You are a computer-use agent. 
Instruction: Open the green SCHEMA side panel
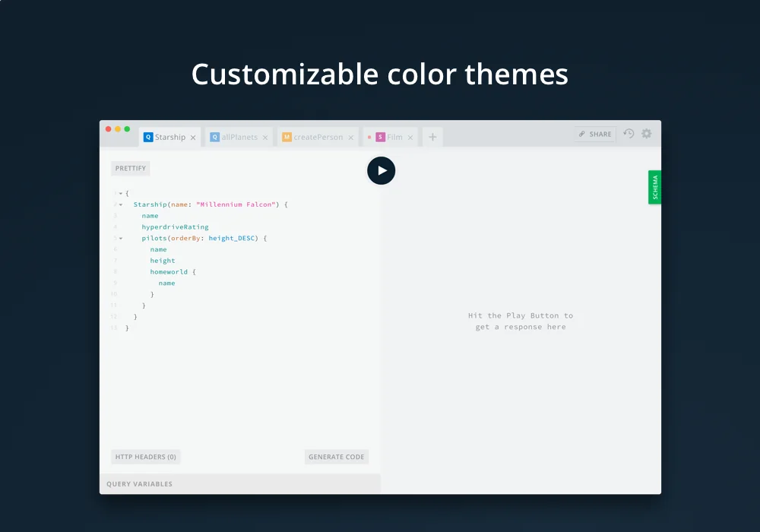coord(654,187)
